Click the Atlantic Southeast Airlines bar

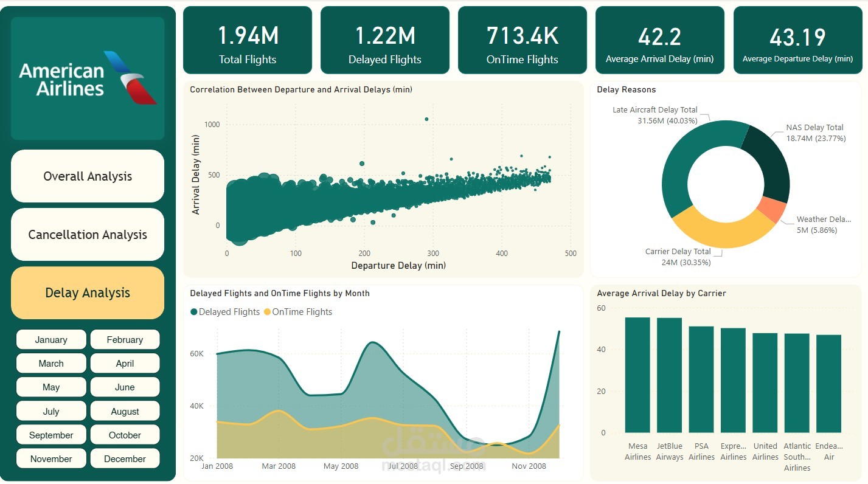point(797,383)
